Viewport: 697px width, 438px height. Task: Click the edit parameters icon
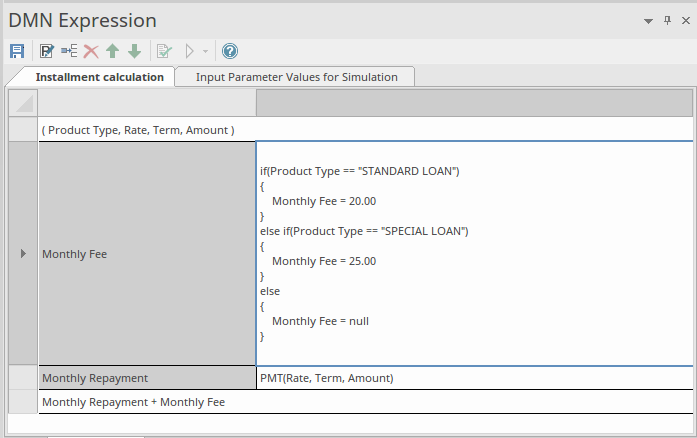click(46, 51)
